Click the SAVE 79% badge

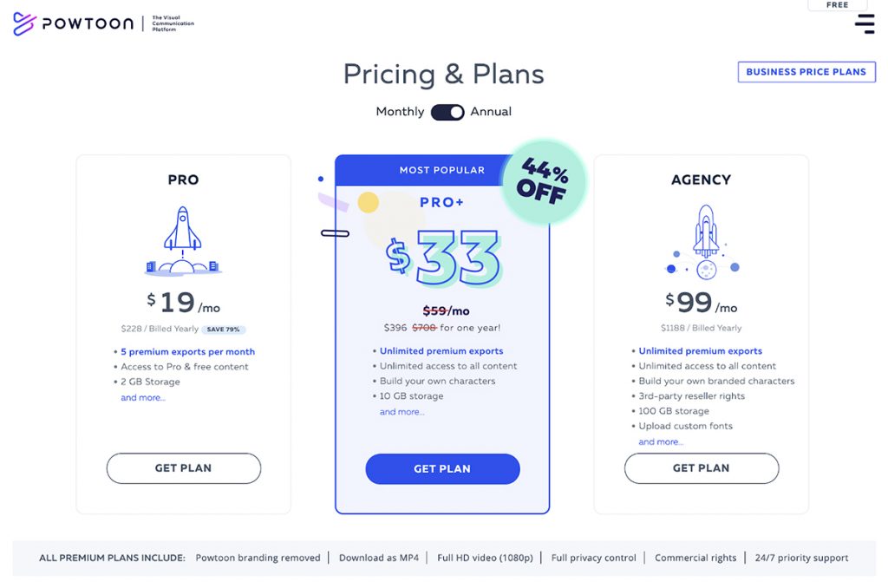[x=224, y=330]
